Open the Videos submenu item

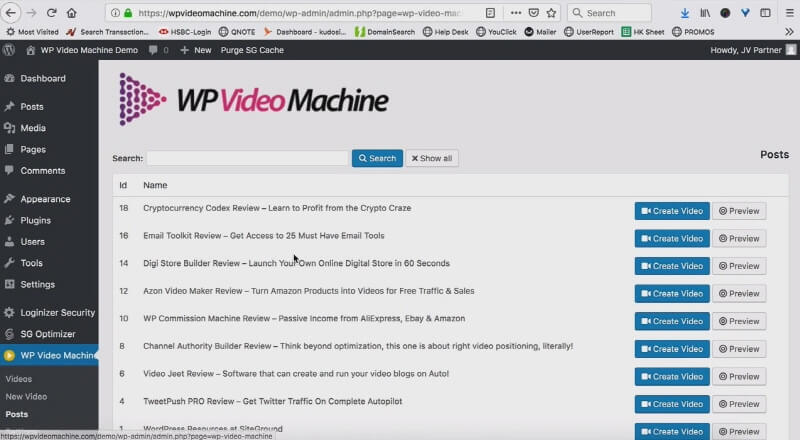click(19, 379)
